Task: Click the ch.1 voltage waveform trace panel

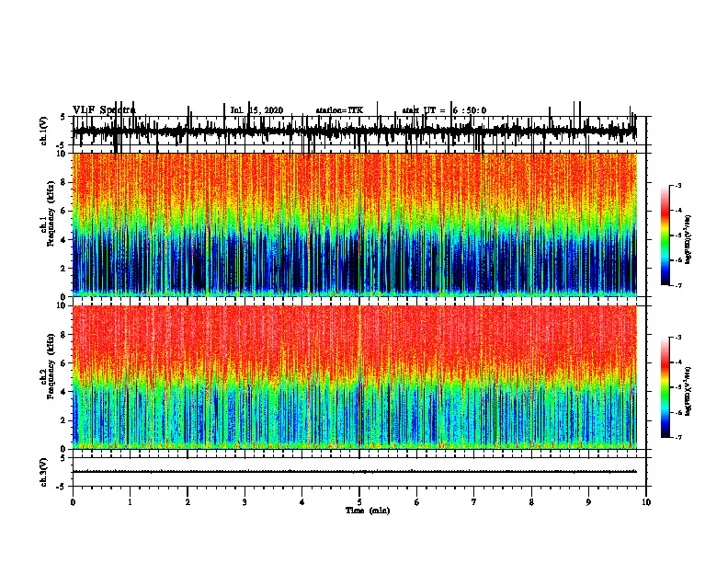Action: 358,131
